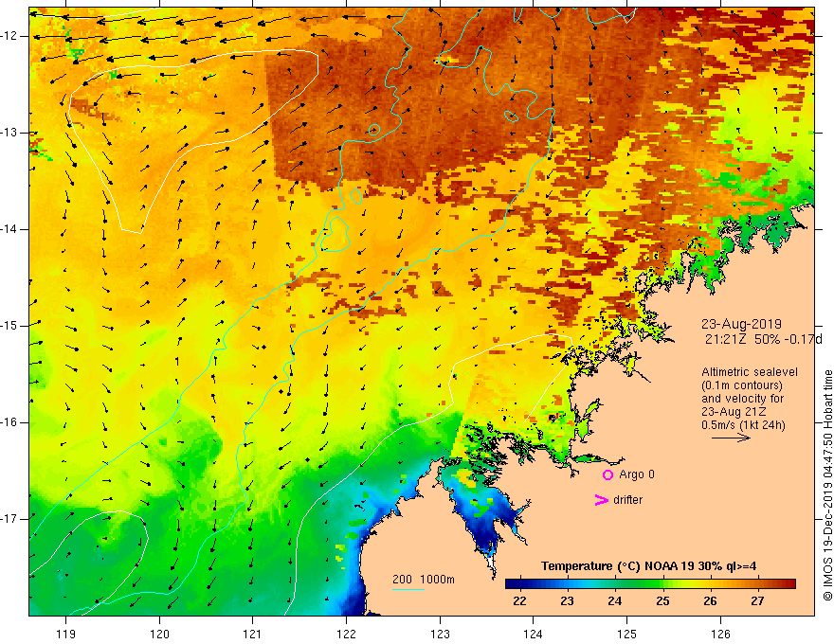Image resolution: width=834 pixels, height=644 pixels.
Task: Click the latitude axis label -16
Action: coord(9,422)
